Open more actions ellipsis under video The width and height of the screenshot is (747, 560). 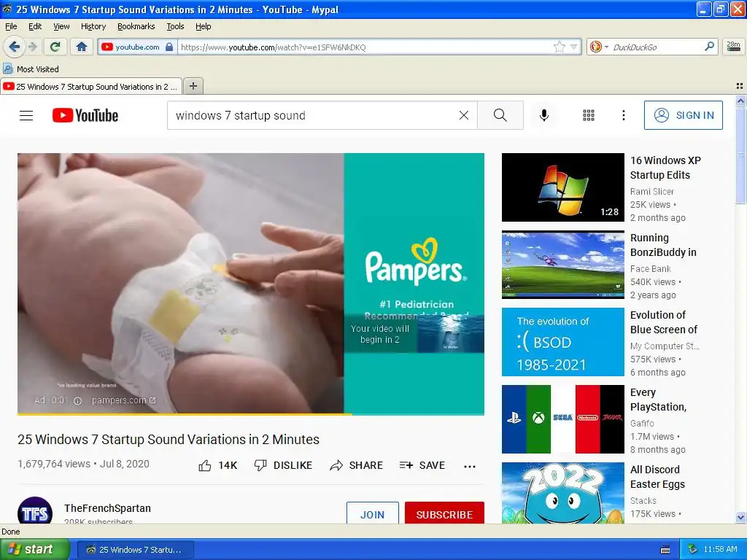click(x=470, y=466)
